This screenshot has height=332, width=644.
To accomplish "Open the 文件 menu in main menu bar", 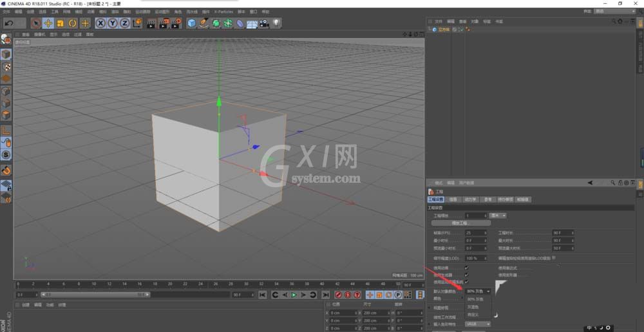I will point(6,12).
